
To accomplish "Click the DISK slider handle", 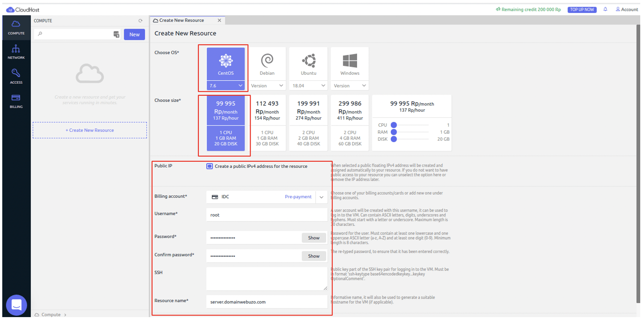I will coord(394,139).
